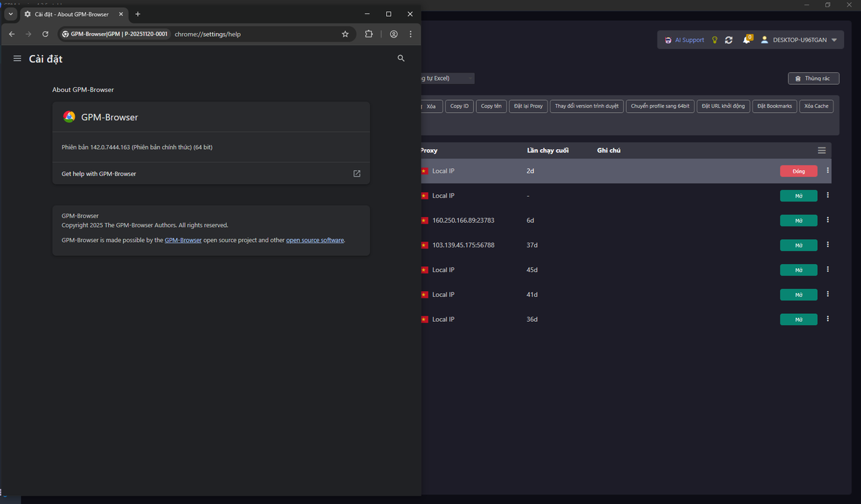The image size is (861, 504).
Task: Click the browser forward arrow
Action: (x=28, y=34)
